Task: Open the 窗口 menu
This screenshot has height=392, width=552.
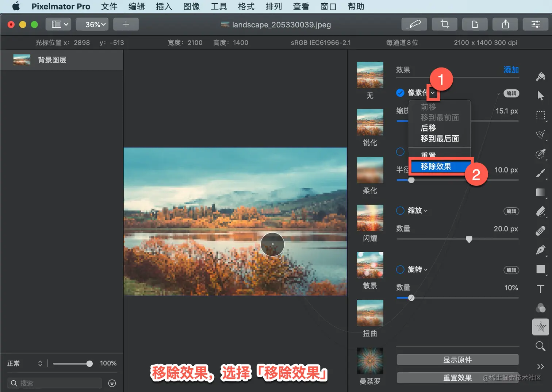Action: (x=328, y=6)
